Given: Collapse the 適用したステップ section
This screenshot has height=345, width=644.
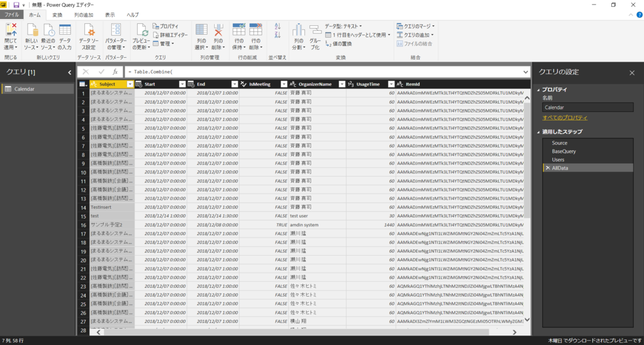Looking at the screenshot, I should [x=538, y=132].
